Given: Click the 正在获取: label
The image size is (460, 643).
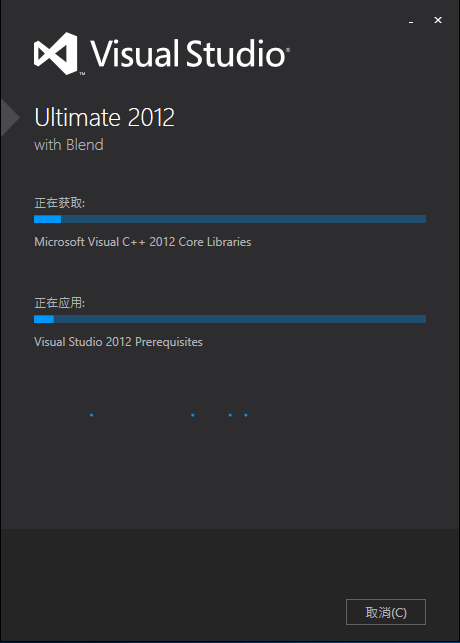Looking at the screenshot, I should 59,203.
